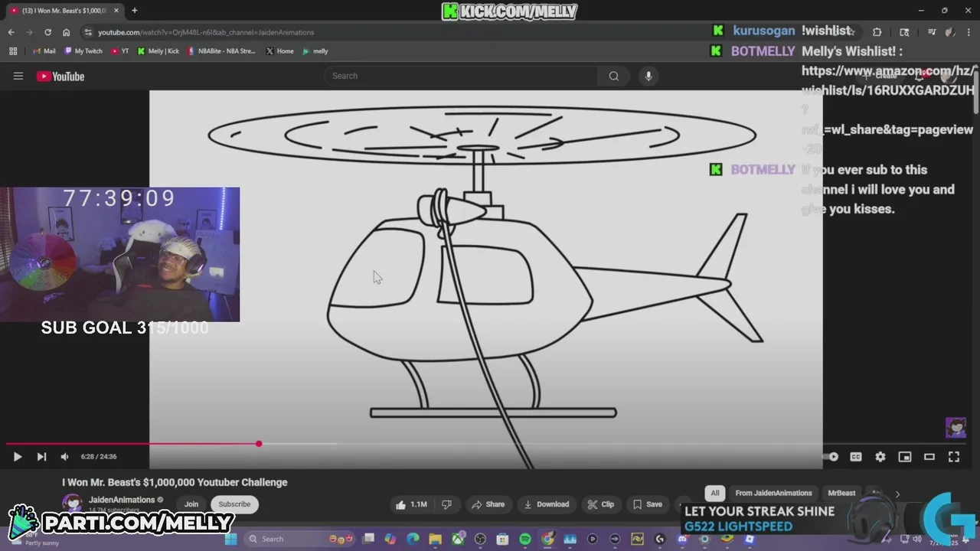The width and height of the screenshot is (980, 551).
Task: Expand filter chips with right chevron
Action: [x=897, y=494]
